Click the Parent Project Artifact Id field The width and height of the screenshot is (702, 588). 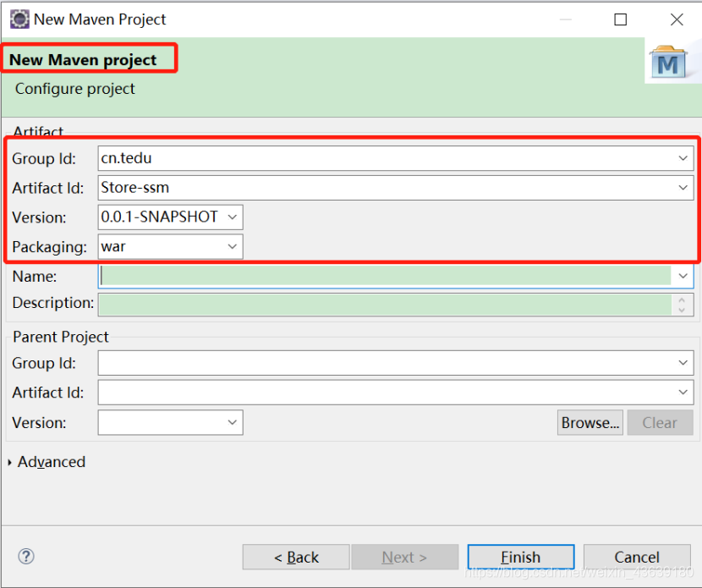pos(396,393)
